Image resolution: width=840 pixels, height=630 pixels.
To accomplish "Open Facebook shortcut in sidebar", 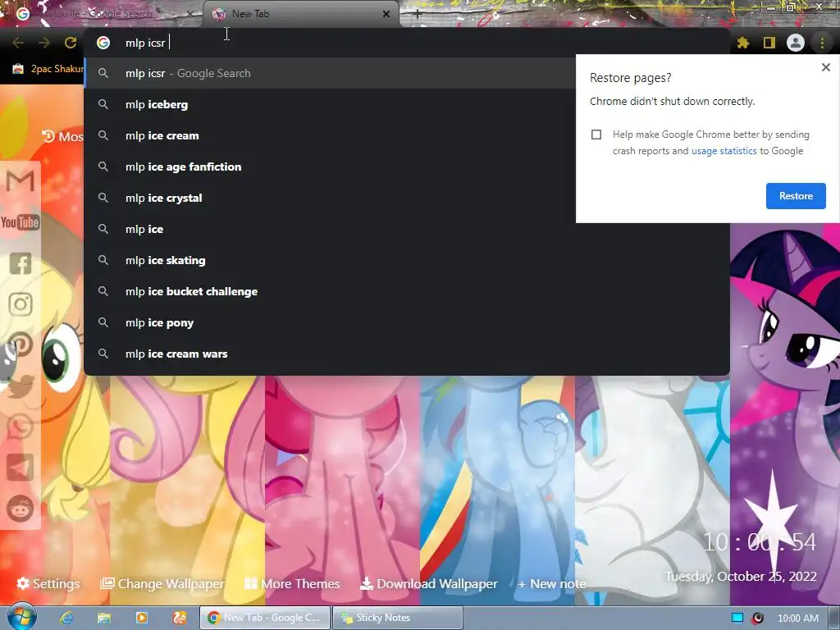I will click(21, 263).
